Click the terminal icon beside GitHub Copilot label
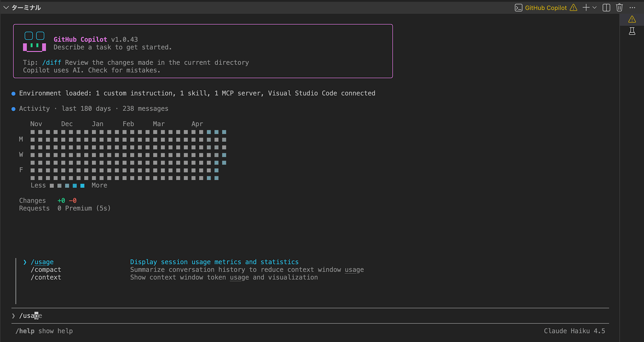Image resolution: width=644 pixels, height=342 pixels. [518, 8]
